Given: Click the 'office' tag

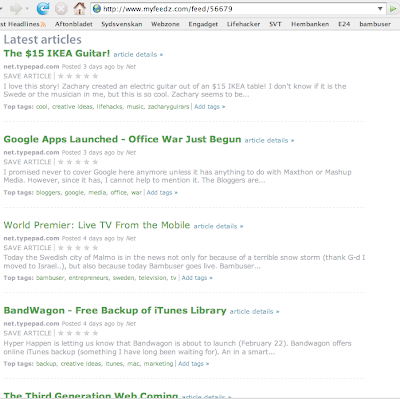Looking at the screenshot, I should 119,192.
